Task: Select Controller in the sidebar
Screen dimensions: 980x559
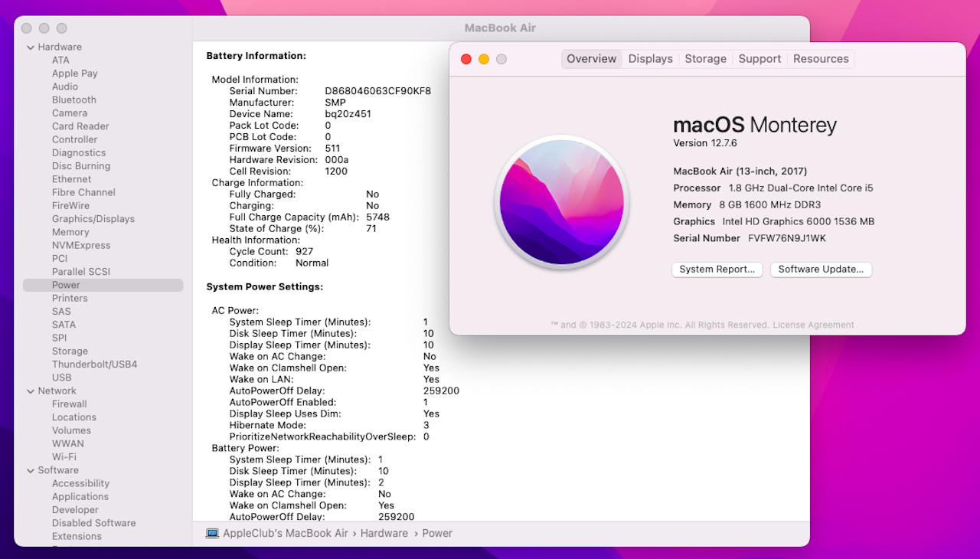Action: [74, 139]
